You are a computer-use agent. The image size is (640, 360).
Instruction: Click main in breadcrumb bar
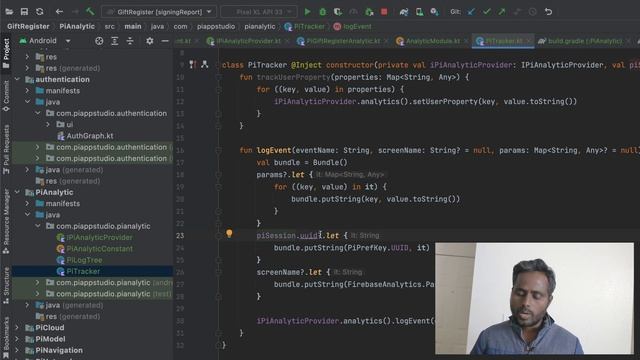tap(133, 27)
